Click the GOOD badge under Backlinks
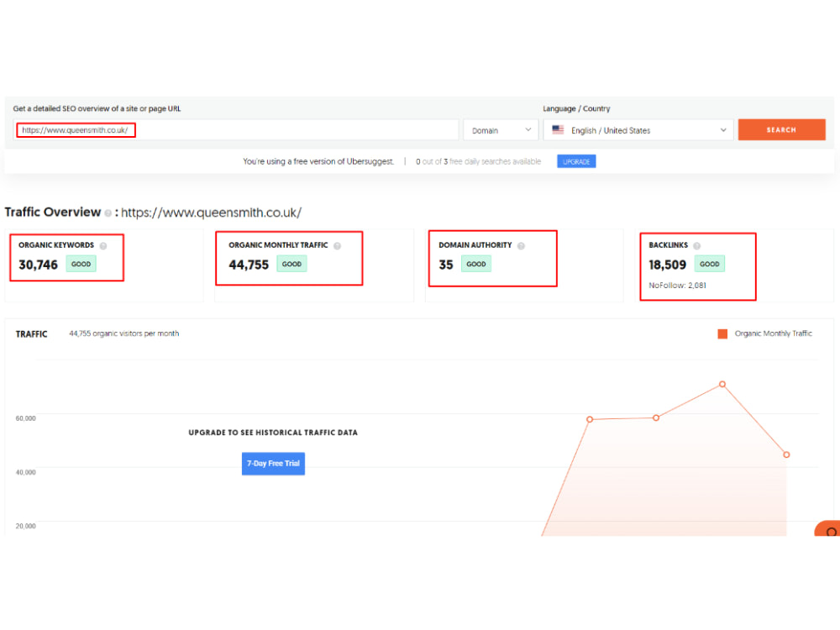 pos(709,264)
